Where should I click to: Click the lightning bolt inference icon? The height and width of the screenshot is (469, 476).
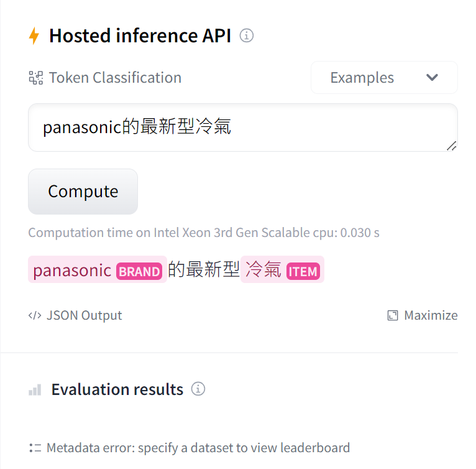click(x=34, y=36)
